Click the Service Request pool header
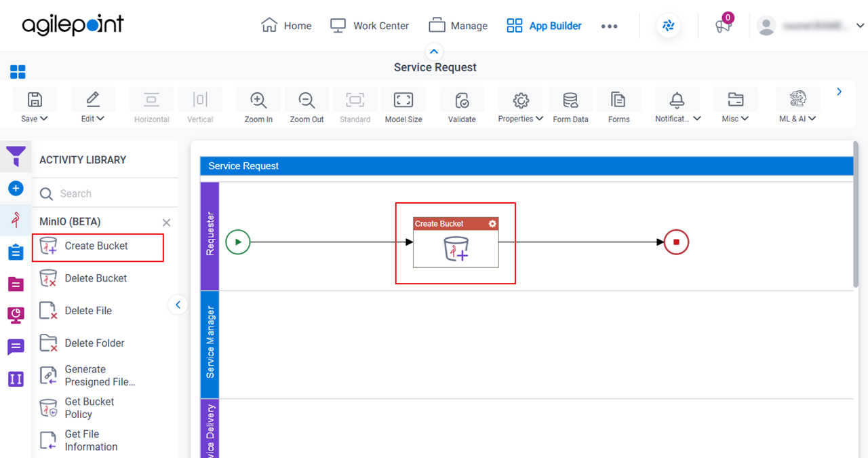 pyautogui.click(x=527, y=166)
